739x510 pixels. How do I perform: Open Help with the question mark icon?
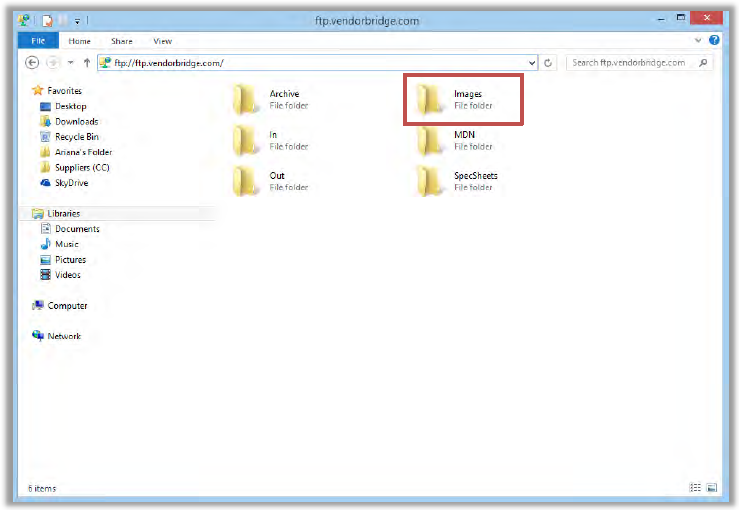pyautogui.click(x=714, y=40)
